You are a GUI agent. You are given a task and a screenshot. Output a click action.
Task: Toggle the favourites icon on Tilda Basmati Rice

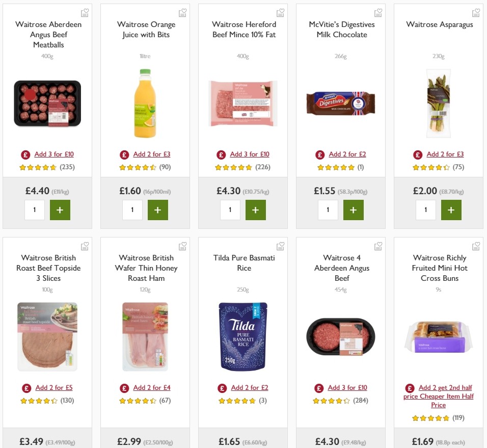click(280, 246)
